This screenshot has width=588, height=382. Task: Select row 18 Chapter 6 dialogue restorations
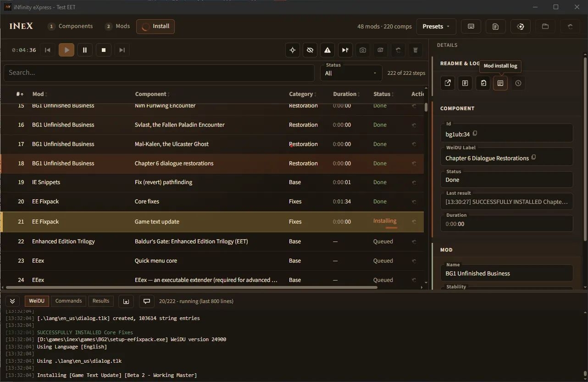212,163
